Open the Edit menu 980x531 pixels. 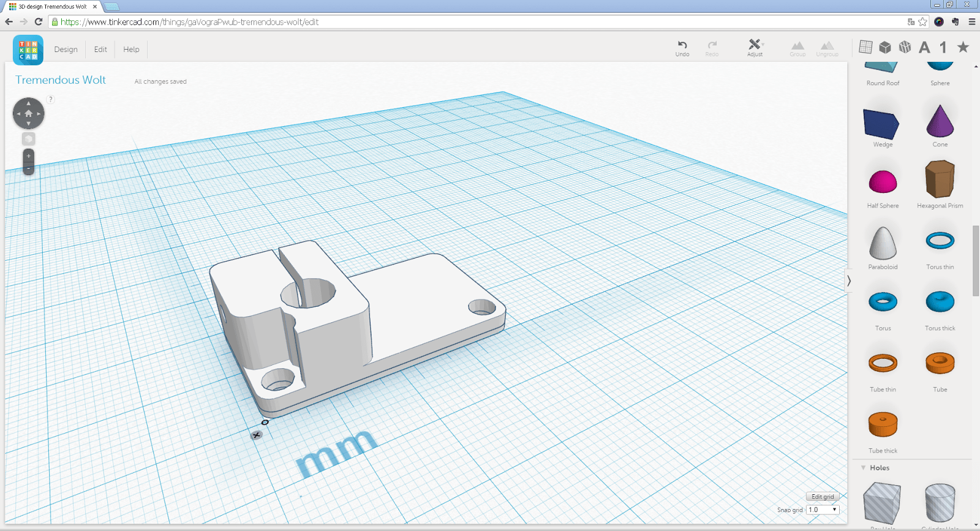pos(100,50)
